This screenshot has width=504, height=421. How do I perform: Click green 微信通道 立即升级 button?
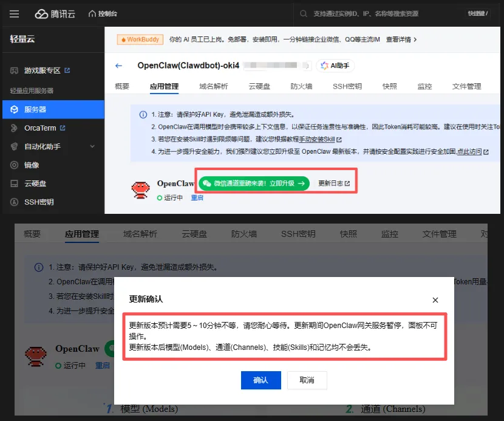tap(254, 183)
